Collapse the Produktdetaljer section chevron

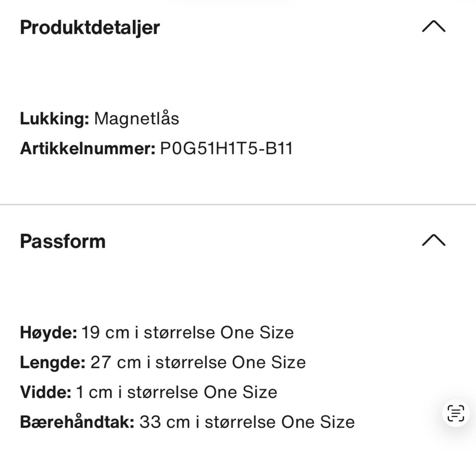[433, 26]
